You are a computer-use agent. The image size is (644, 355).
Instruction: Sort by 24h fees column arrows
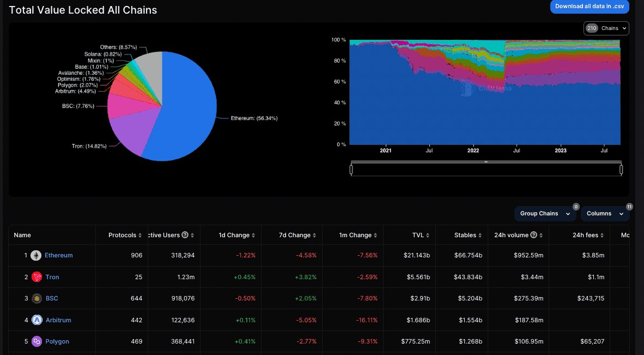(x=602, y=236)
